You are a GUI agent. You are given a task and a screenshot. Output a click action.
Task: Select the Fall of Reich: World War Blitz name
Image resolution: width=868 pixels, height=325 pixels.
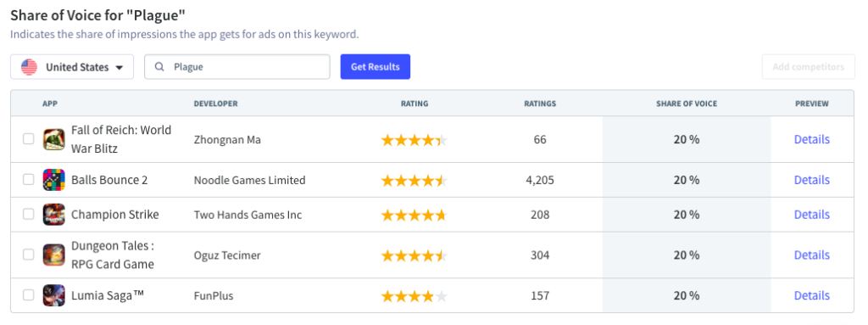[x=121, y=139]
